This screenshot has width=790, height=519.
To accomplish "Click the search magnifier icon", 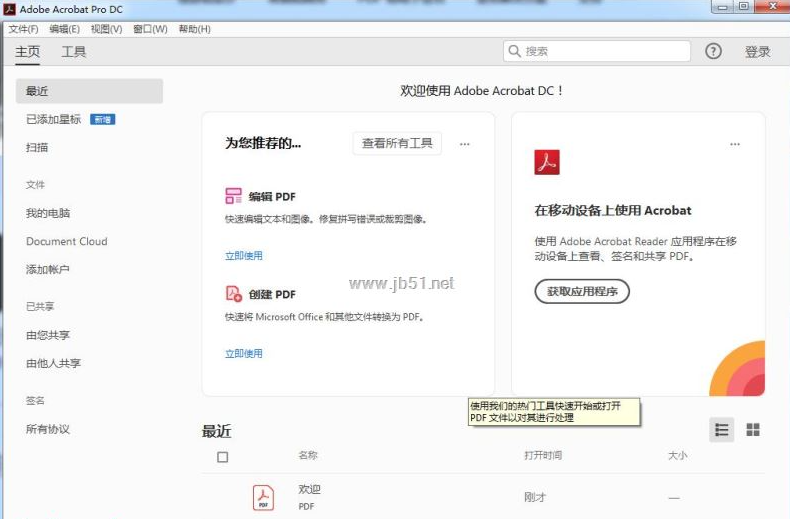I will [514, 51].
